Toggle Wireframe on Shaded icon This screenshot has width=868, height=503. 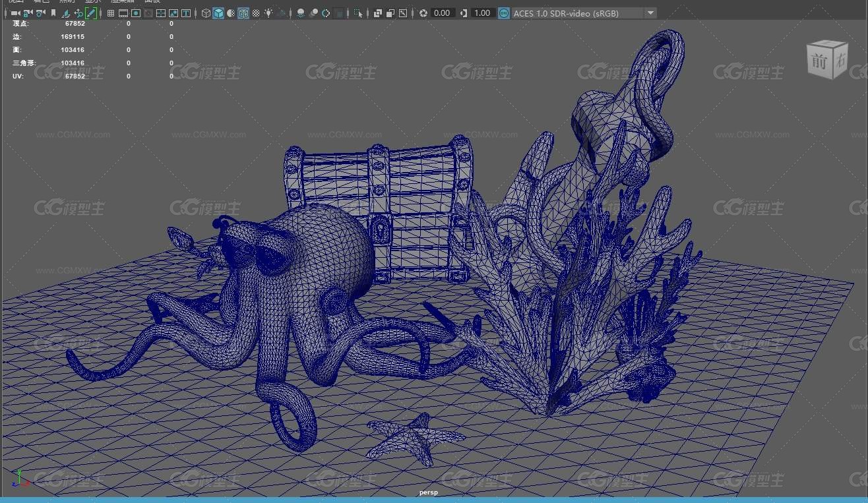[x=243, y=13]
